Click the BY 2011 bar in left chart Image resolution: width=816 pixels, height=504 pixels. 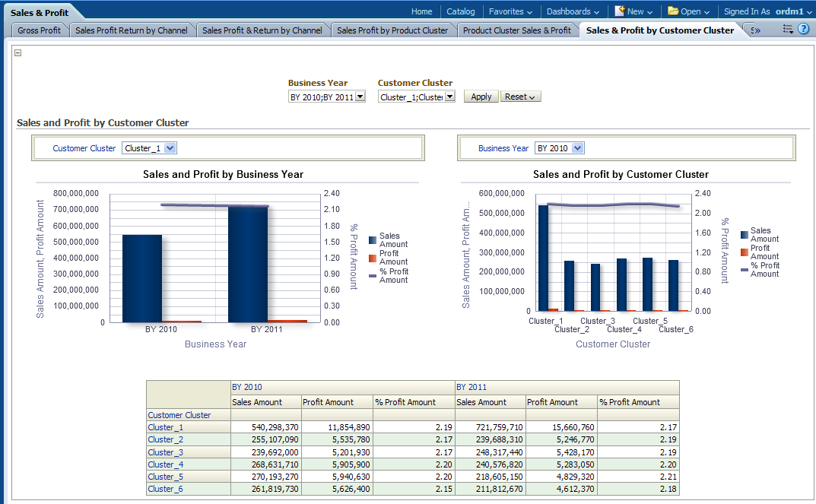[248, 263]
